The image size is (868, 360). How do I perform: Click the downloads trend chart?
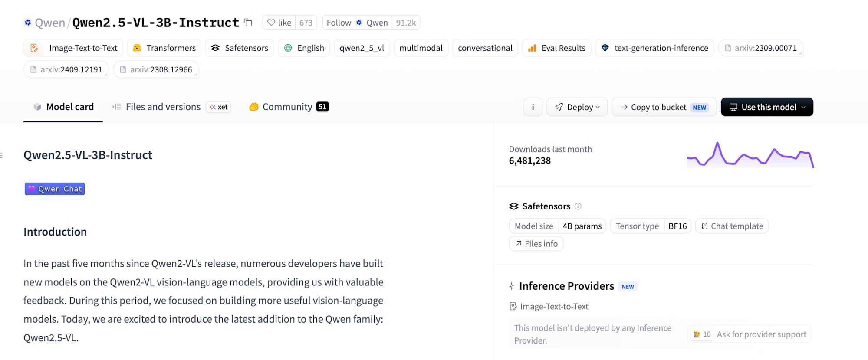(x=750, y=155)
